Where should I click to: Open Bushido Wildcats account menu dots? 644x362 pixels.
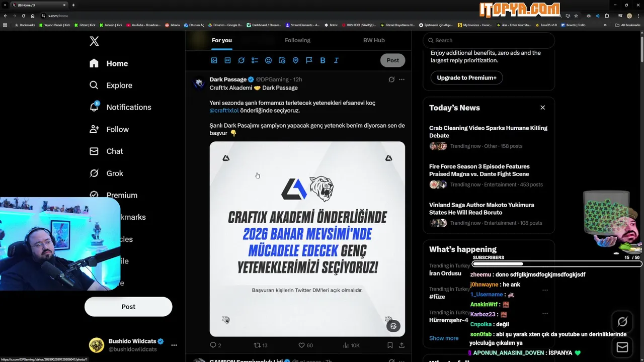point(174,345)
